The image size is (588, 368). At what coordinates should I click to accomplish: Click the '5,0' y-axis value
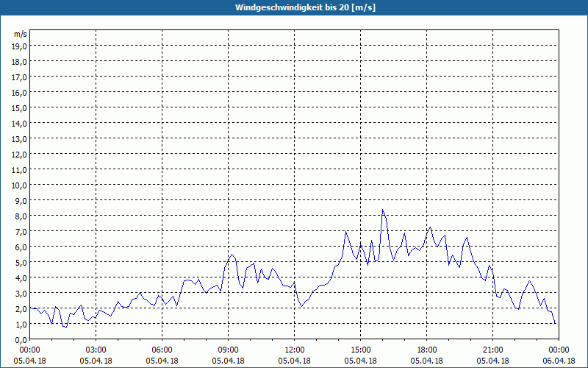click(x=21, y=263)
